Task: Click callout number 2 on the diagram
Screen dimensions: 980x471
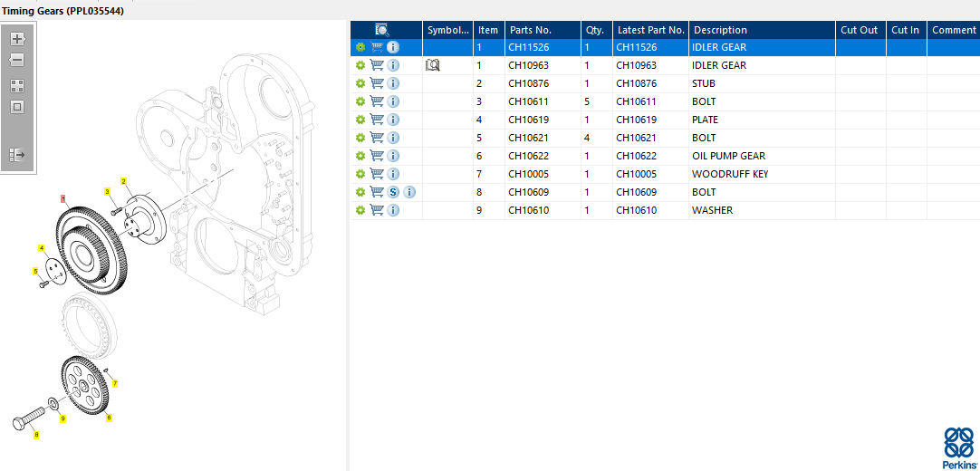Action: (x=123, y=181)
